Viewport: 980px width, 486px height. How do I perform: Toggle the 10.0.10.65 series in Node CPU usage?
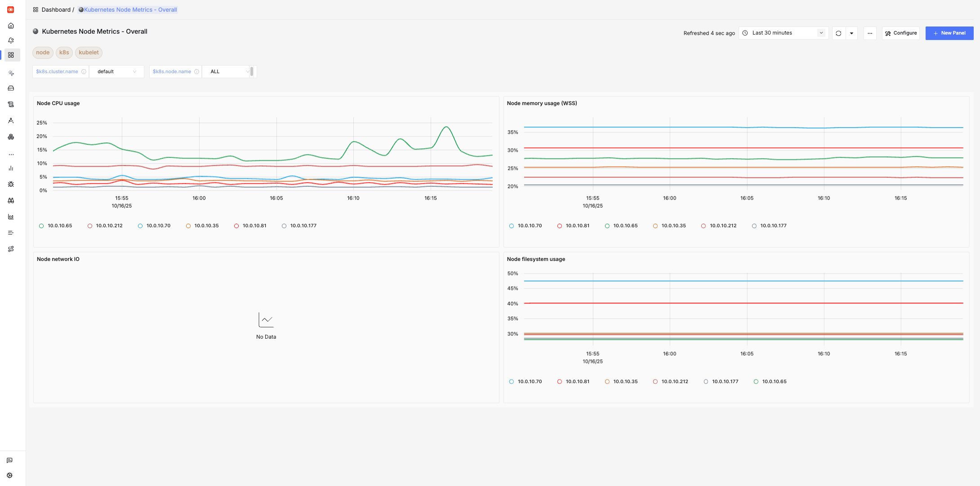point(60,225)
